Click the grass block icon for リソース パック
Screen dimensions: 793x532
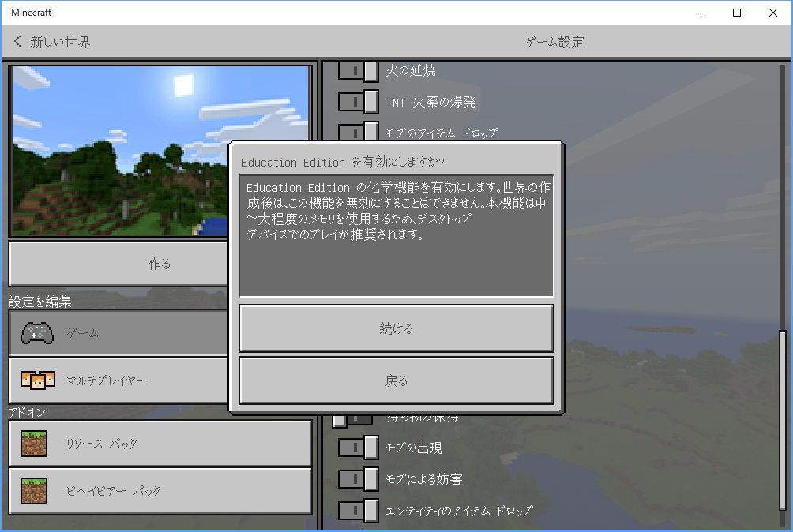pyautogui.click(x=34, y=444)
